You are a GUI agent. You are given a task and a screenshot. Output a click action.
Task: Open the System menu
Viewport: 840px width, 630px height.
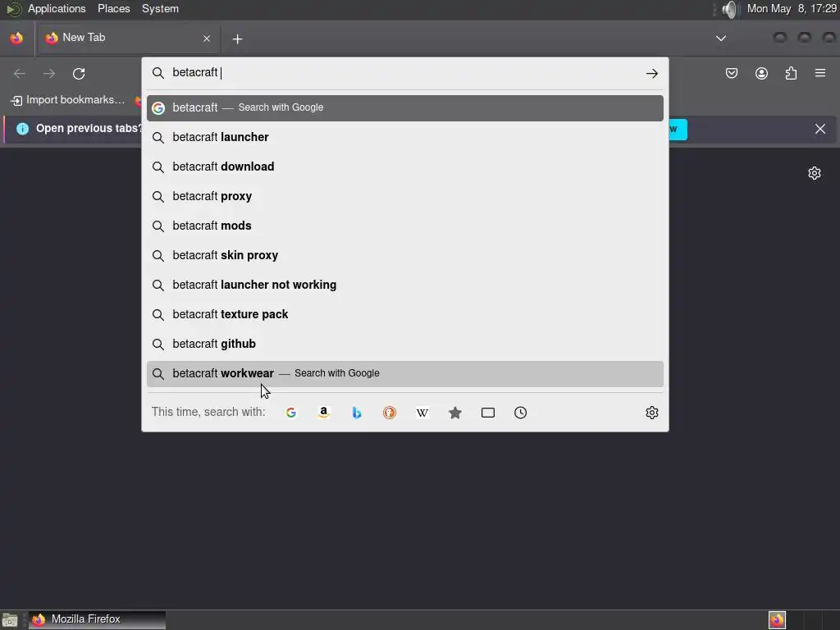[x=160, y=8]
